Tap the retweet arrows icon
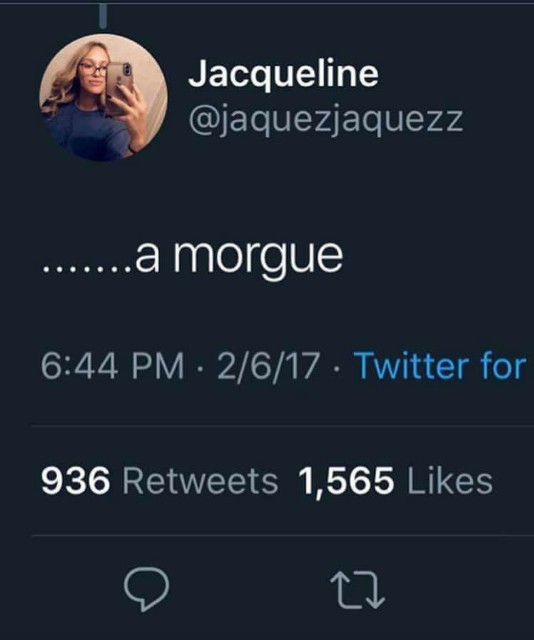 click(357, 590)
